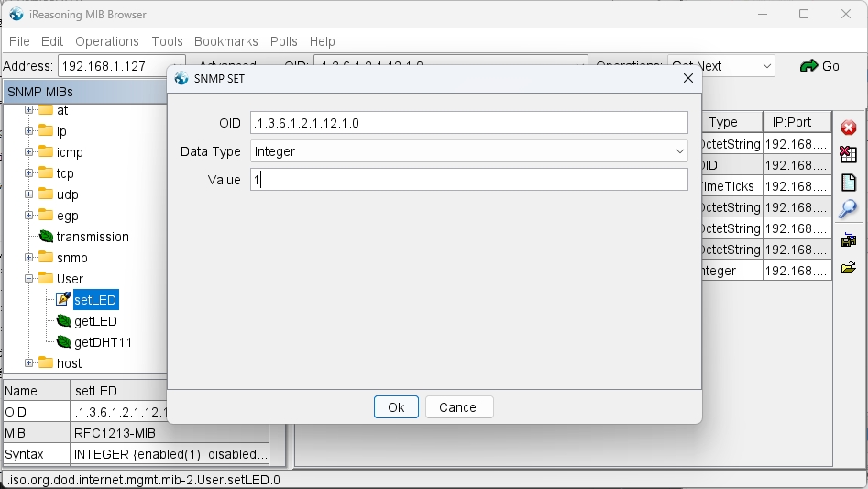Click the magnifier find icon

(848, 209)
